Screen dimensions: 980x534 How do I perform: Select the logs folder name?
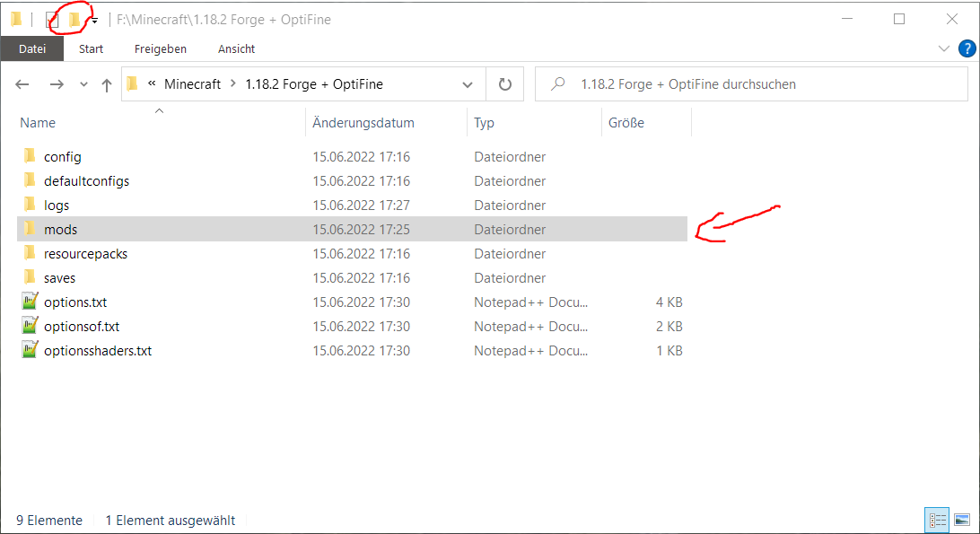coord(57,206)
